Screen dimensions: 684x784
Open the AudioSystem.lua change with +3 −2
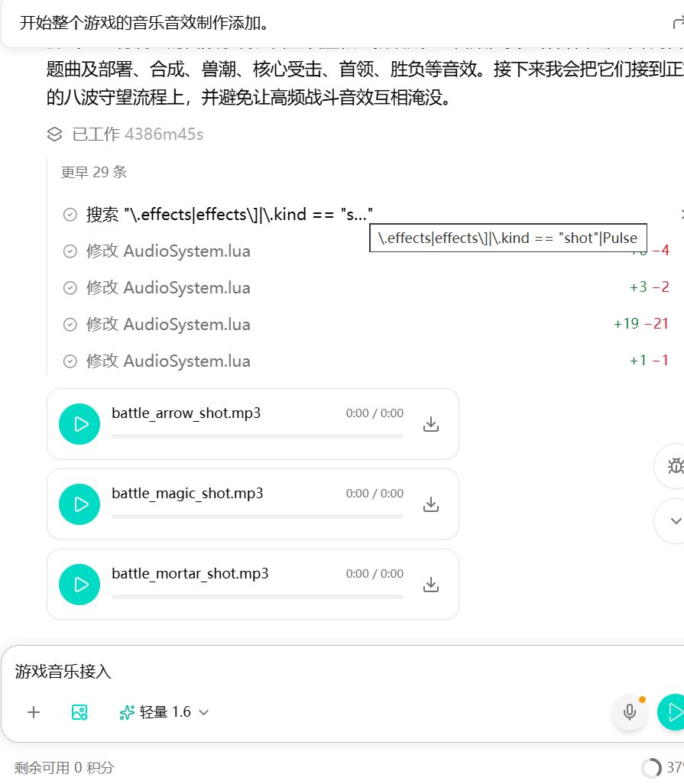[365, 287]
